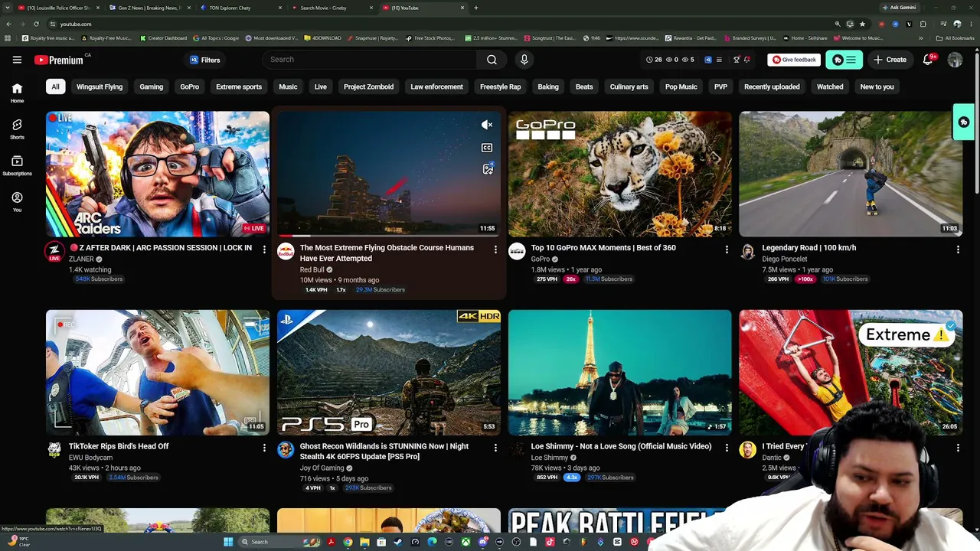Screen dimensions: 980x551
Task: Open Joy Of Gaming channel avatar
Action: pyautogui.click(x=286, y=450)
